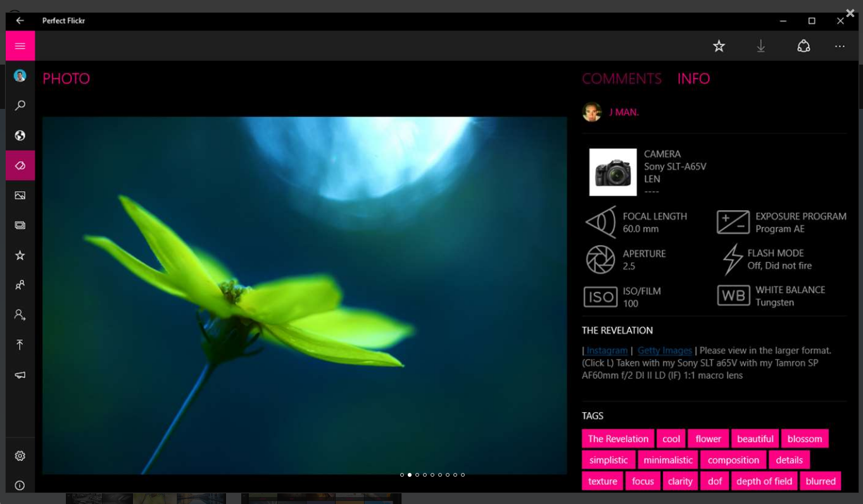The image size is (863, 504).
Task: Open the hamburger menu button
Action: (x=20, y=46)
